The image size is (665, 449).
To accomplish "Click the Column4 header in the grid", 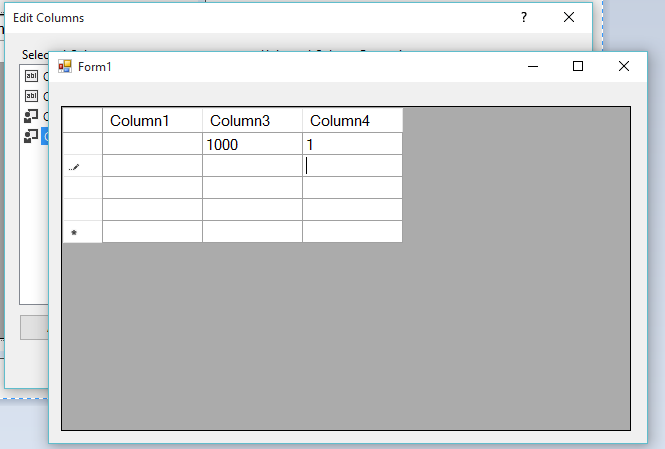I will pos(352,120).
